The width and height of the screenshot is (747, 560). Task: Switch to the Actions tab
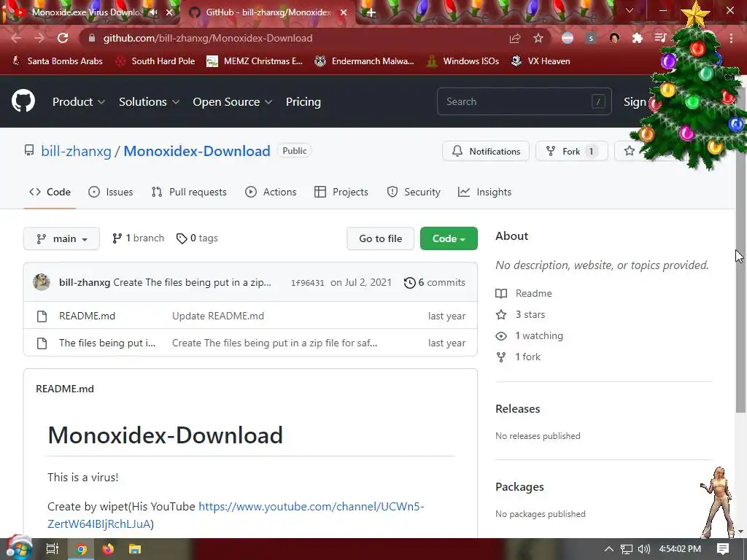[271, 192]
